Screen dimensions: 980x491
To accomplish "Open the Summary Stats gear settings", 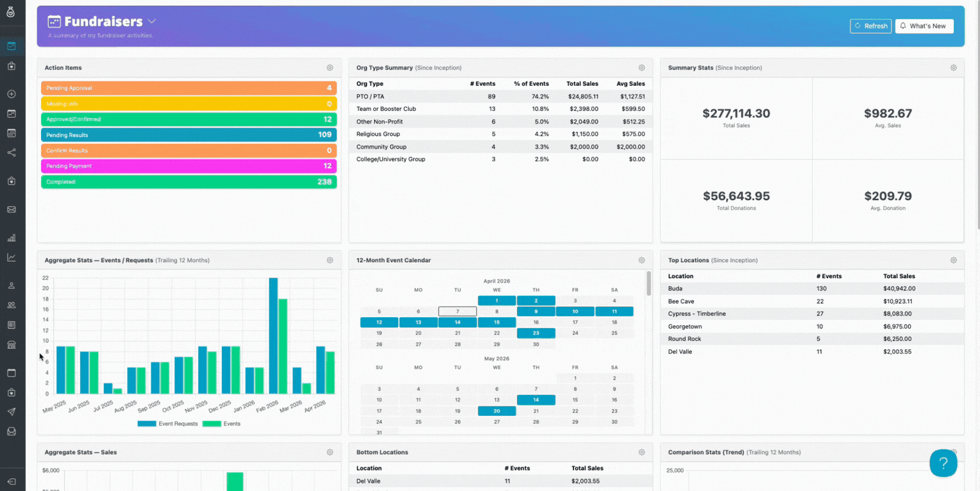I will (x=954, y=68).
